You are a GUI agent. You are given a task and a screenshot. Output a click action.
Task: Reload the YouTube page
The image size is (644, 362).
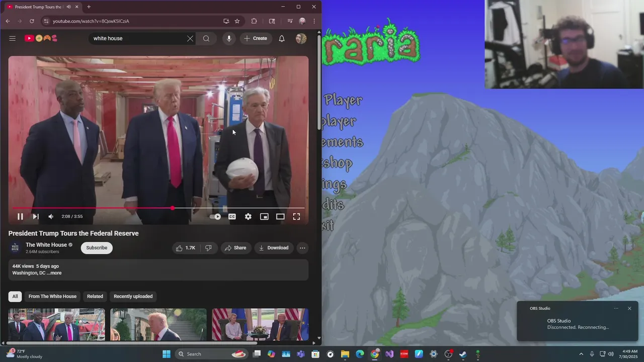32,21
